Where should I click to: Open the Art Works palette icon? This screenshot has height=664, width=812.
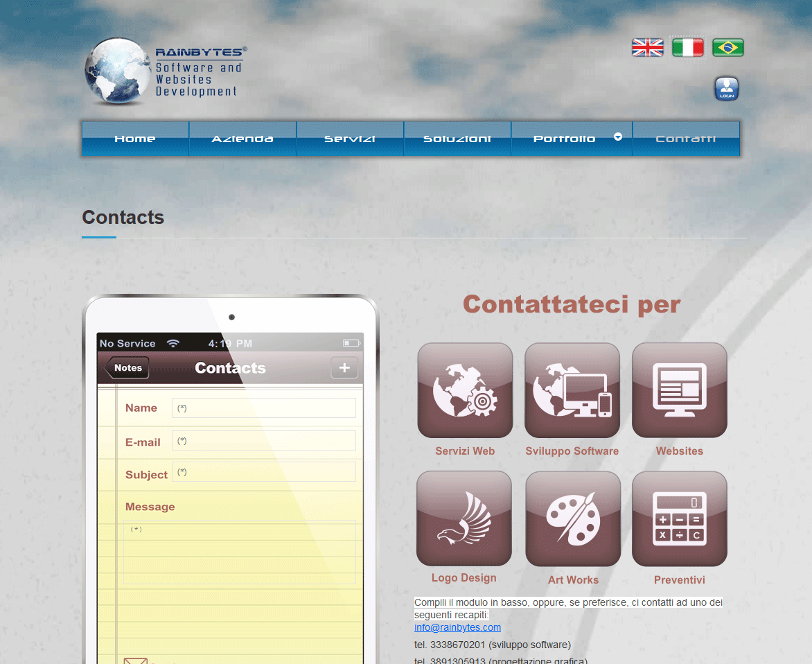[x=573, y=519]
